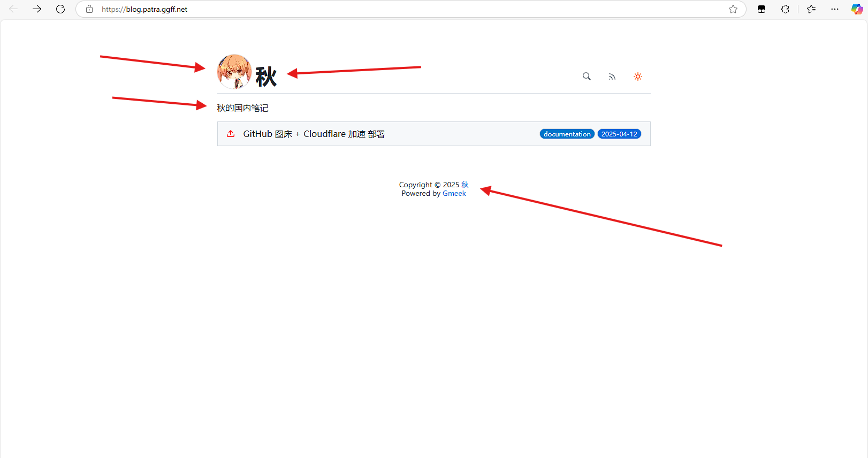Click the blog avatar image
This screenshot has height=458, width=868.
click(x=234, y=72)
